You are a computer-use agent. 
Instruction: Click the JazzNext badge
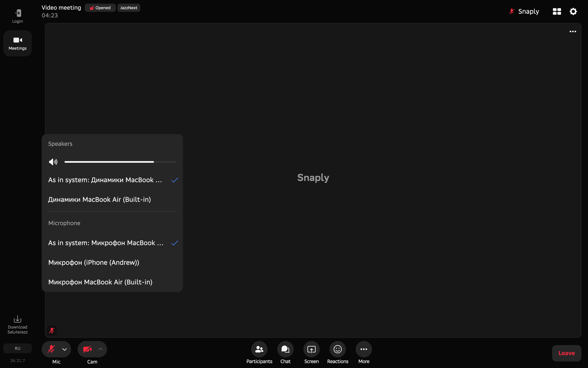tap(129, 8)
